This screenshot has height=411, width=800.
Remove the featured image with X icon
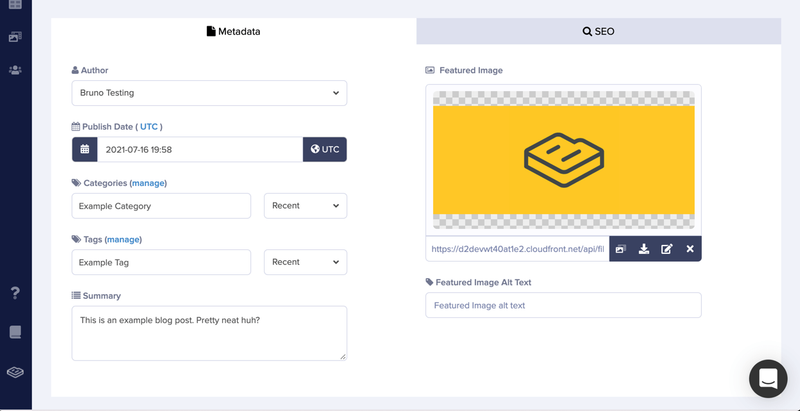pyautogui.click(x=690, y=249)
